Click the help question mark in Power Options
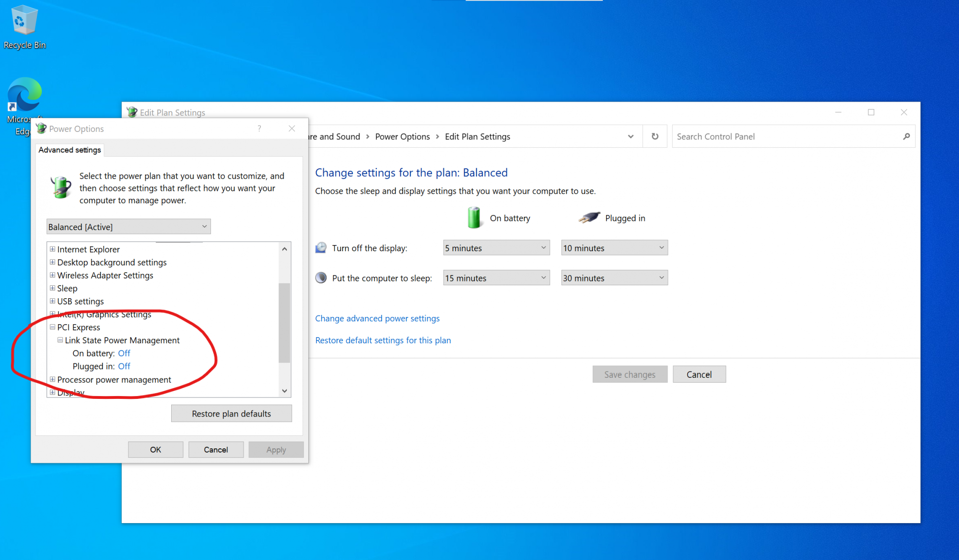The width and height of the screenshot is (959, 560). 259,128
